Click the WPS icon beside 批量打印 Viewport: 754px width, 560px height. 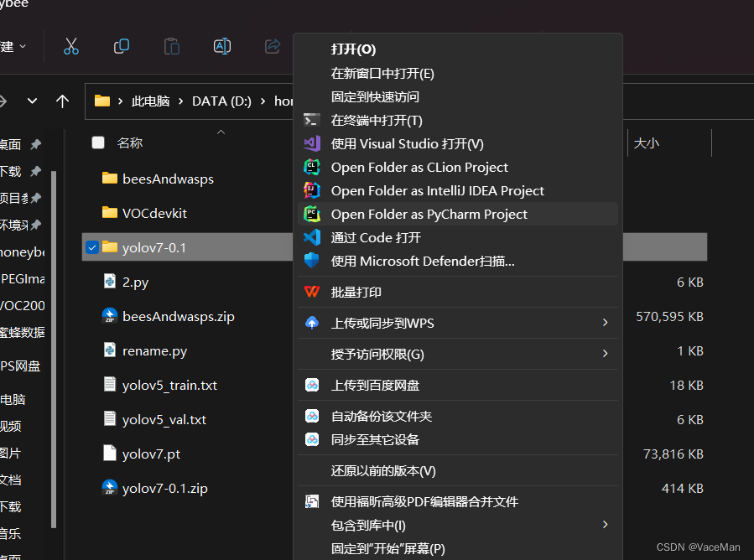click(x=312, y=292)
